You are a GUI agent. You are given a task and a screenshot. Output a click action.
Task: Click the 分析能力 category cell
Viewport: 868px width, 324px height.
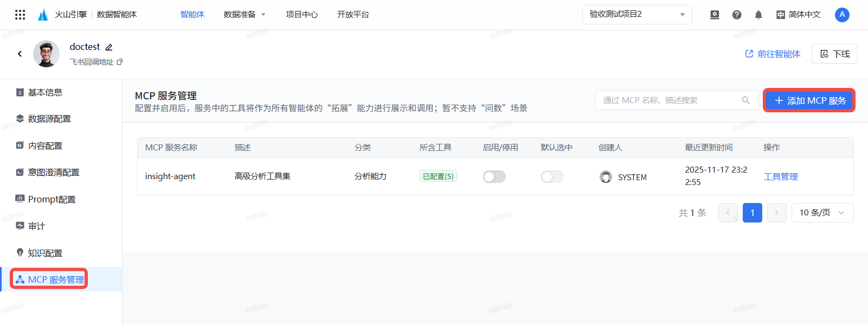pyautogui.click(x=370, y=176)
